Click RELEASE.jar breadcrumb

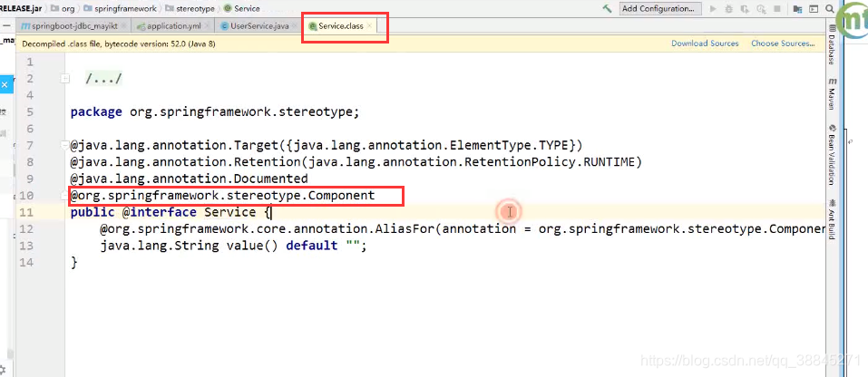tap(21, 9)
